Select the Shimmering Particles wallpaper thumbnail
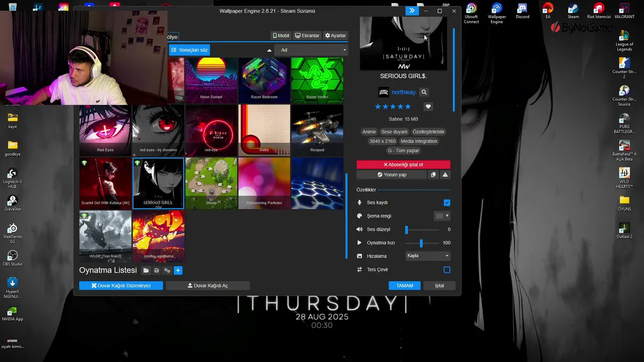Viewport: 644px width, 362px height. 264,183
